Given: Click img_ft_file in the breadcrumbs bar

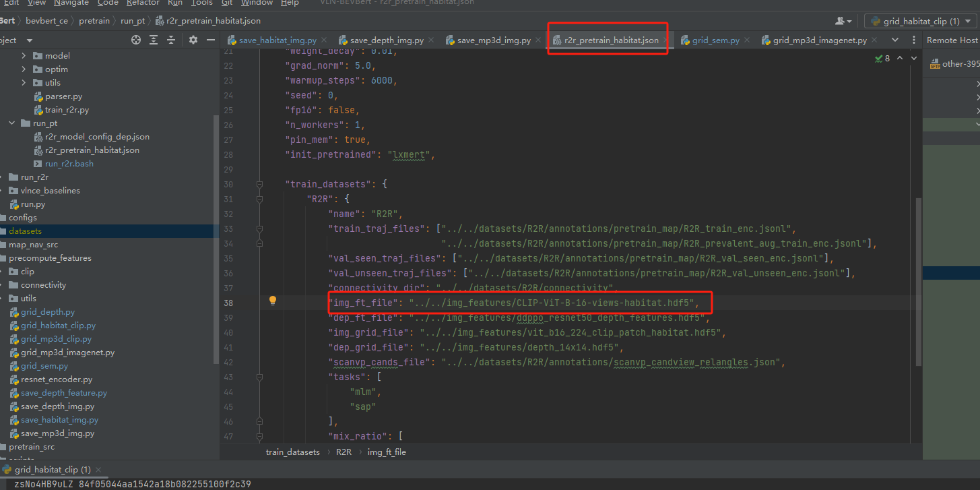Looking at the screenshot, I should (x=387, y=452).
